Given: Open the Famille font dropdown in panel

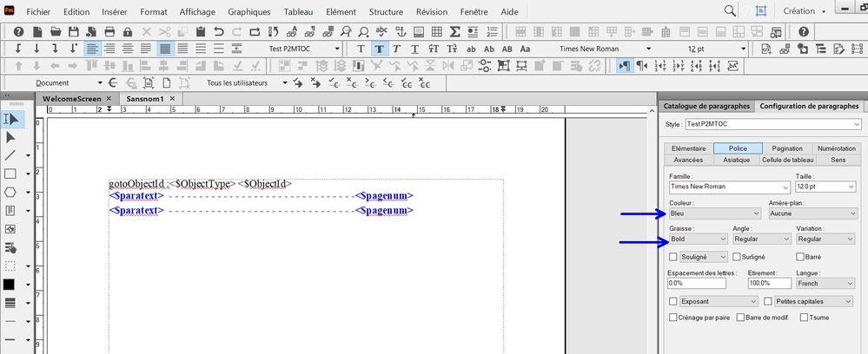Looking at the screenshot, I should click(729, 187).
